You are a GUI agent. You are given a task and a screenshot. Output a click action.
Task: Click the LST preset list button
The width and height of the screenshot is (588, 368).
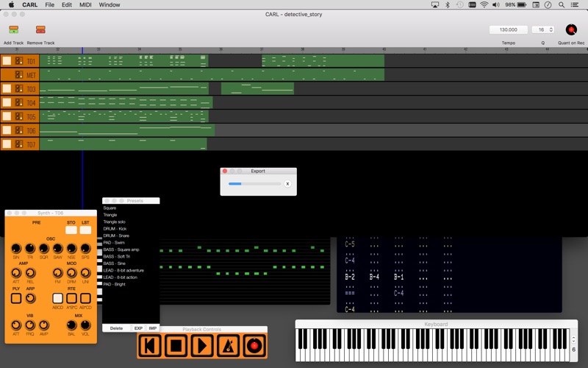pos(85,230)
